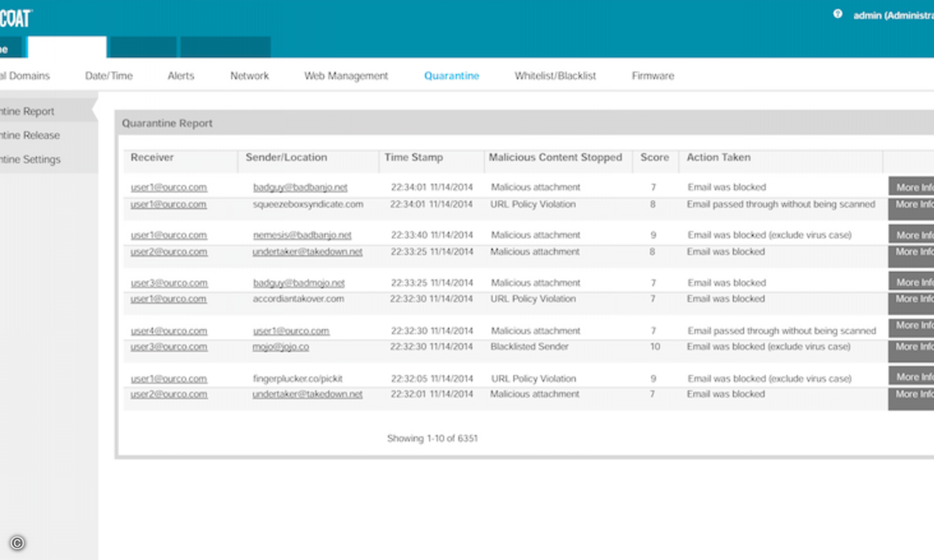Open sender link user1@ourco.com in Sender column
The image size is (934, 560).
coord(291,331)
